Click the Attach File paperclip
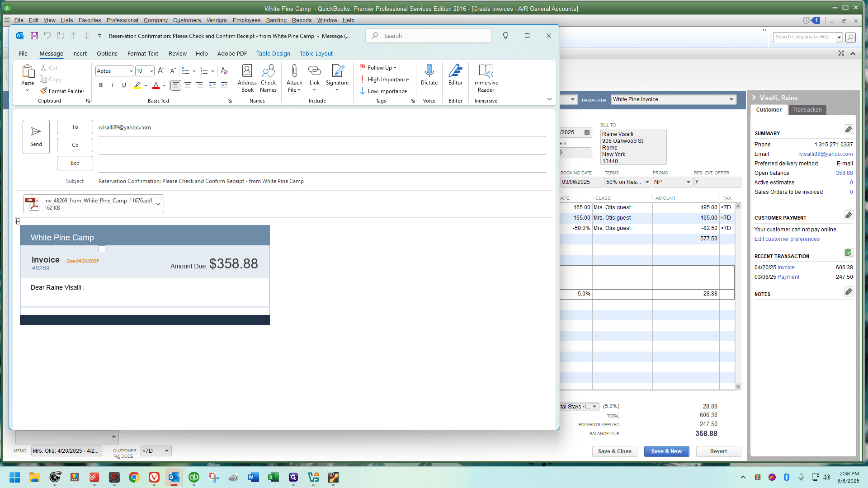 (294, 78)
